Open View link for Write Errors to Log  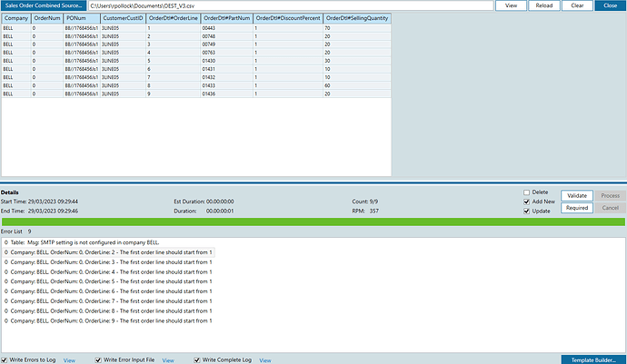coord(69,360)
